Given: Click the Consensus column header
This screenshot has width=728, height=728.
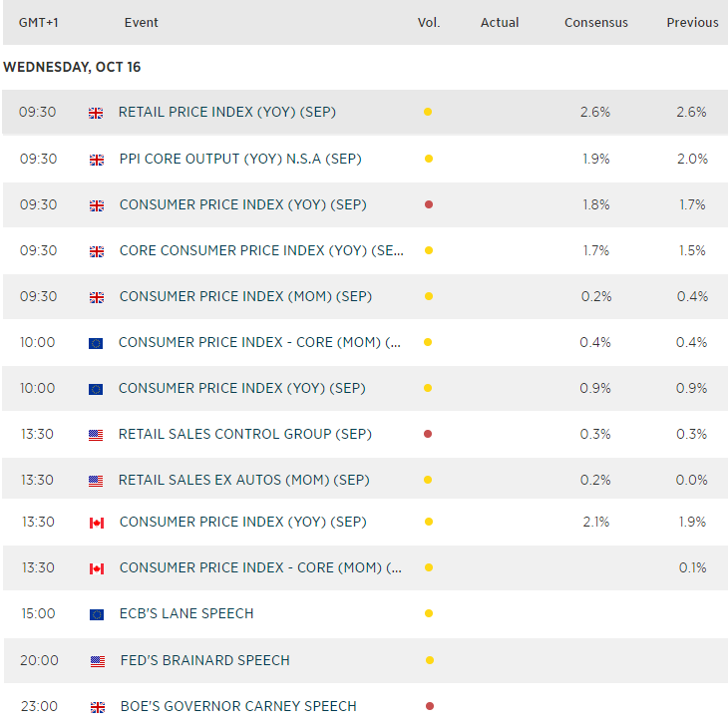Looking at the screenshot, I should click(595, 23).
